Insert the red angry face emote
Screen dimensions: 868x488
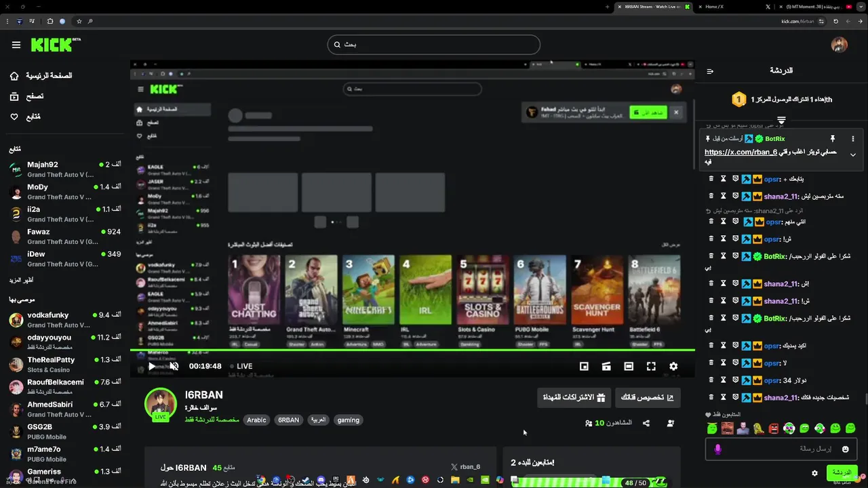(x=774, y=428)
